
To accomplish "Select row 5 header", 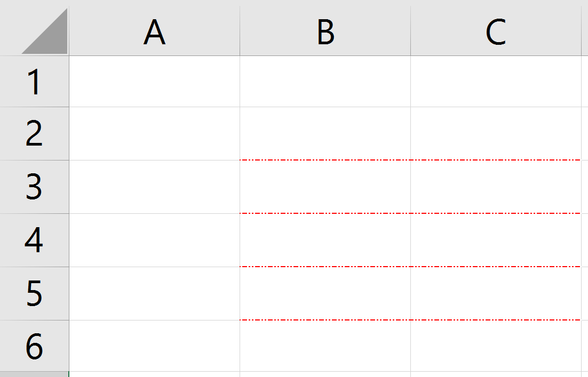I will [34, 293].
